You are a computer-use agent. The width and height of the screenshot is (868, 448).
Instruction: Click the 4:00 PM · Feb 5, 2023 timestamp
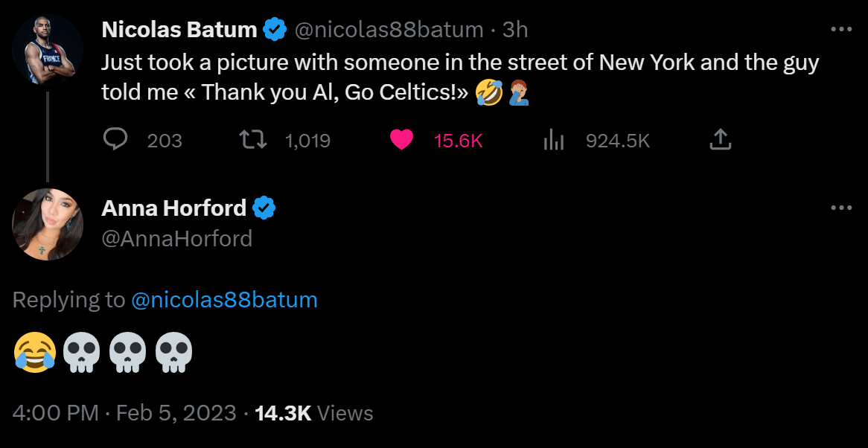pos(124,413)
